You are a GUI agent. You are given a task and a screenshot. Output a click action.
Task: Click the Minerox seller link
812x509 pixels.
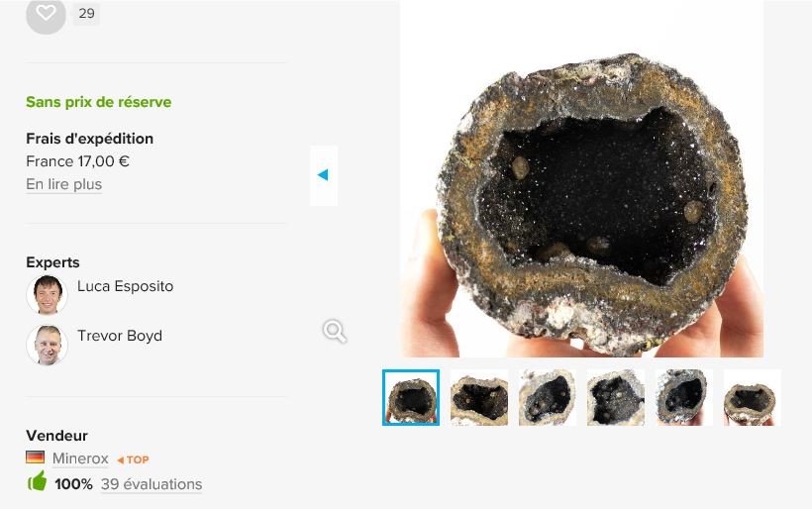pyautogui.click(x=80, y=458)
